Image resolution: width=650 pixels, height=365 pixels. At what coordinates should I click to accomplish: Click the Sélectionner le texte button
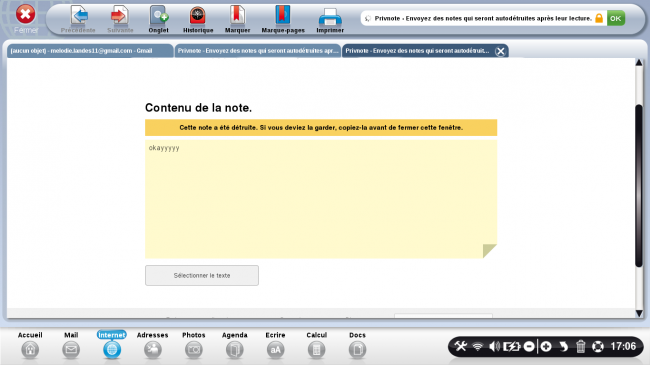[x=202, y=275]
